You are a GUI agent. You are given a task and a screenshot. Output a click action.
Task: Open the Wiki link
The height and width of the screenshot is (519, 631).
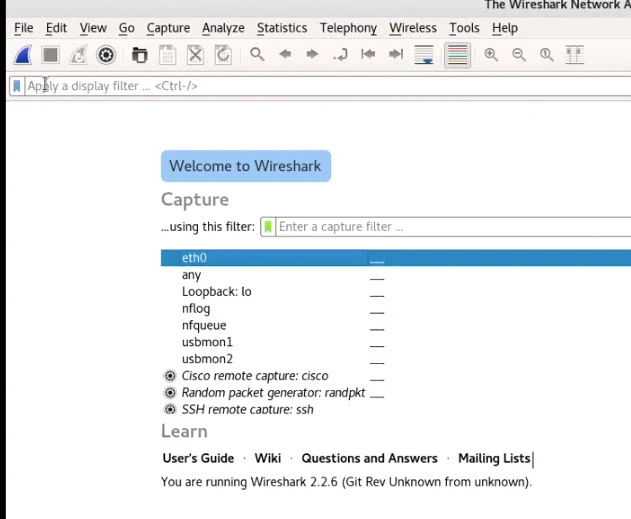(268, 458)
